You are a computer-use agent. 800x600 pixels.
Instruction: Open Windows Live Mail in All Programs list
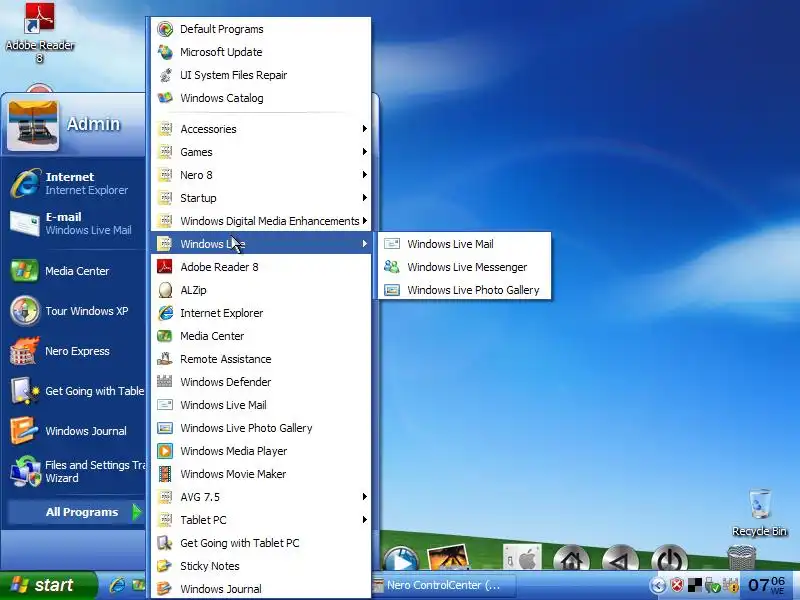tap(261, 405)
